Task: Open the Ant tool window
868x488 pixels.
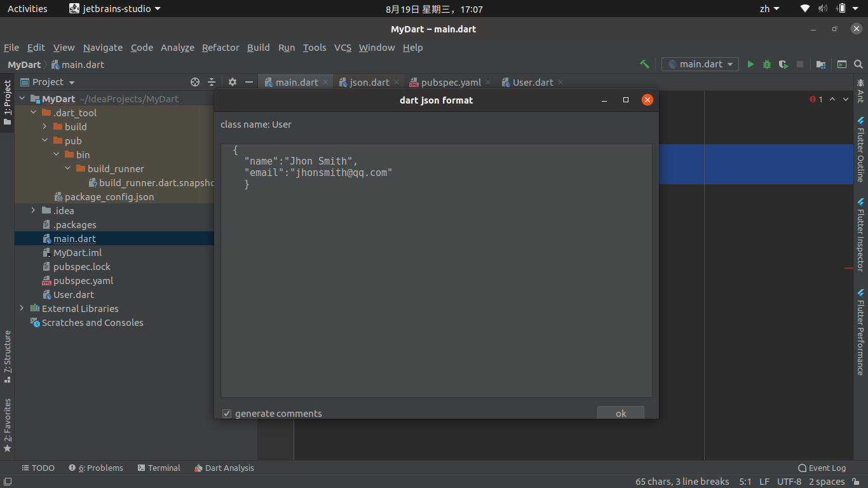Action: 860,91
